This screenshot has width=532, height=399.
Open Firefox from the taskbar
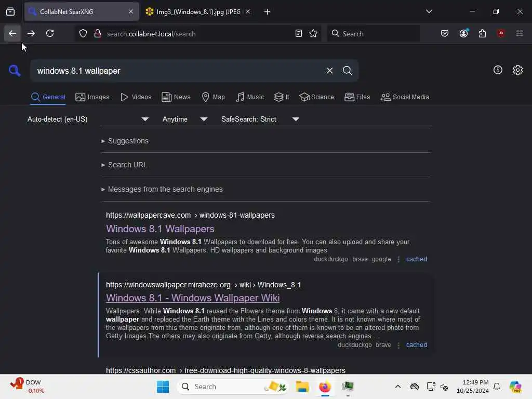pos(325,387)
